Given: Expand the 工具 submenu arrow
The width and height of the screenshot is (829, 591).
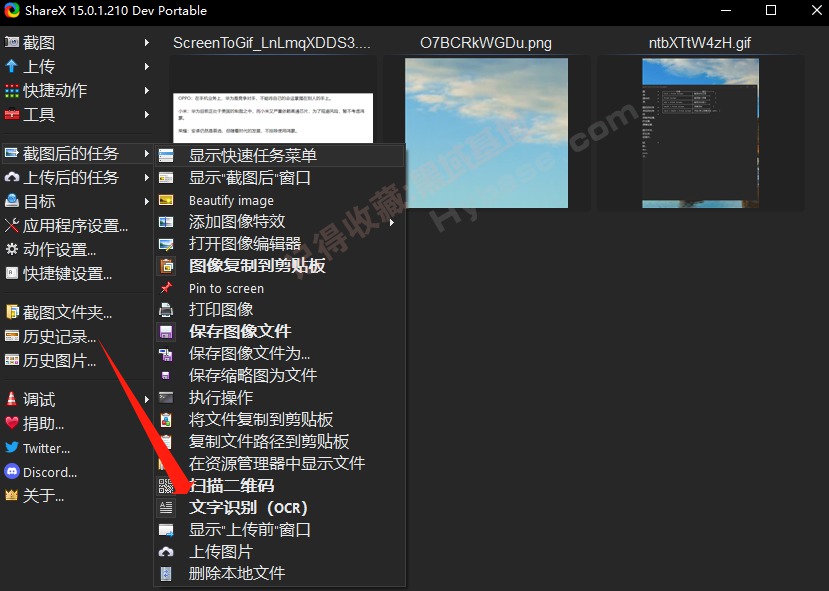Looking at the screenshot, I should (x=146, y=114).
